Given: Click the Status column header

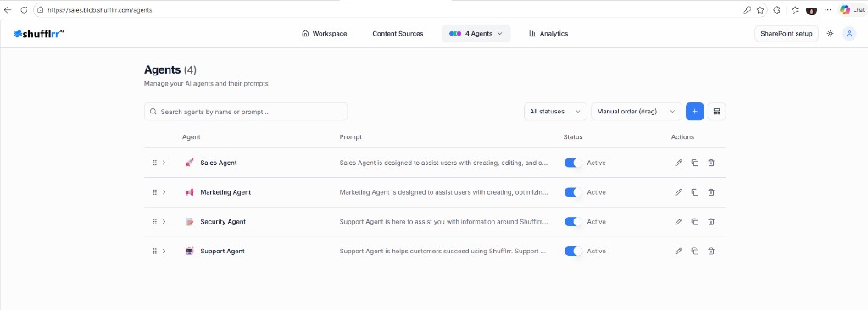Looking at the screenshot, I should point(573,136).
